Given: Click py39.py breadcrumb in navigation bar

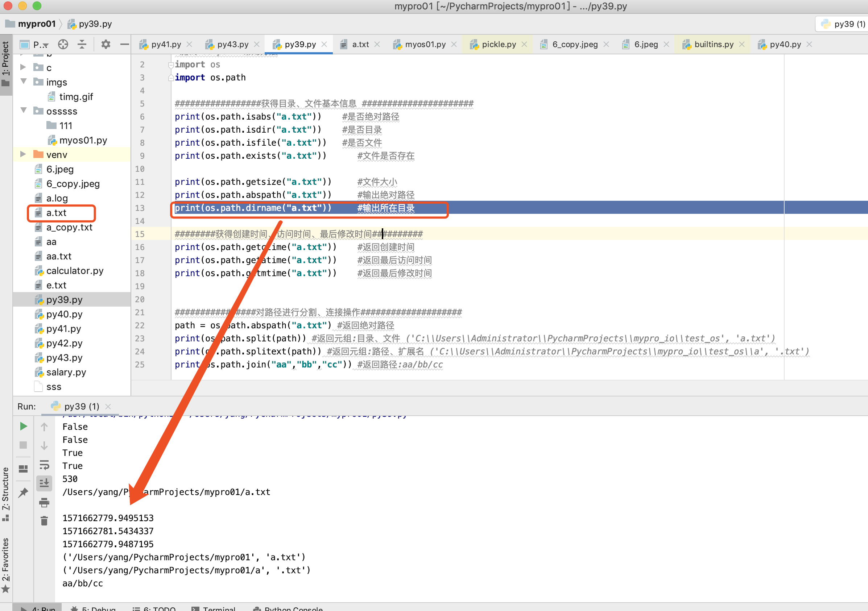Looking at the screenshot, I should click(95, 24).
